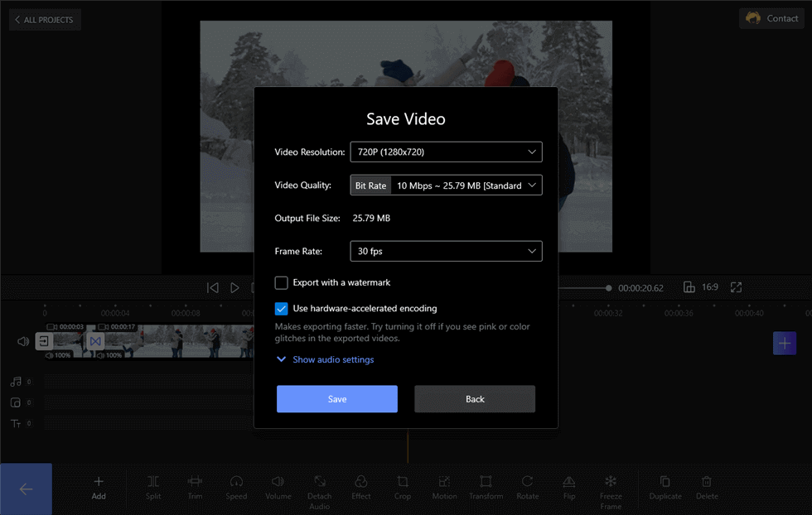Select the Rotate tool
Image resolution: width=812 pixels, height=515 pixels.
pos(527,482)
